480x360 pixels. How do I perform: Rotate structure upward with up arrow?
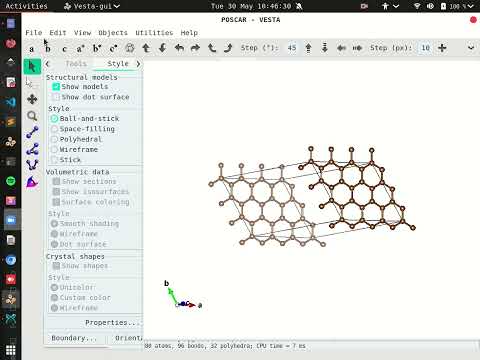click(x=146, y=48)
